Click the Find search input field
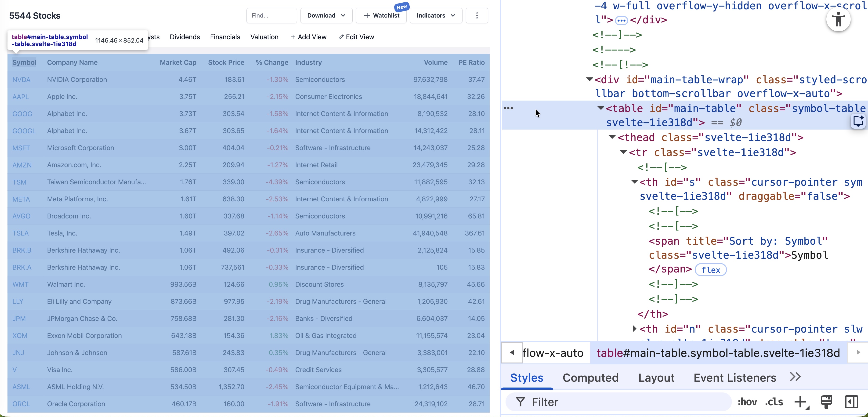This screenshot has height=417, width=868. pyautogui.click(x=271, y=15)
